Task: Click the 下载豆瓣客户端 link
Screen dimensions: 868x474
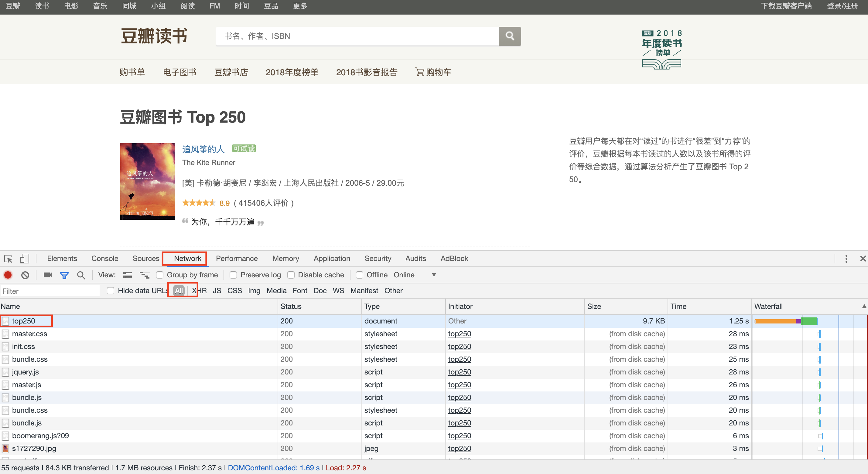Action: (787, 6)
